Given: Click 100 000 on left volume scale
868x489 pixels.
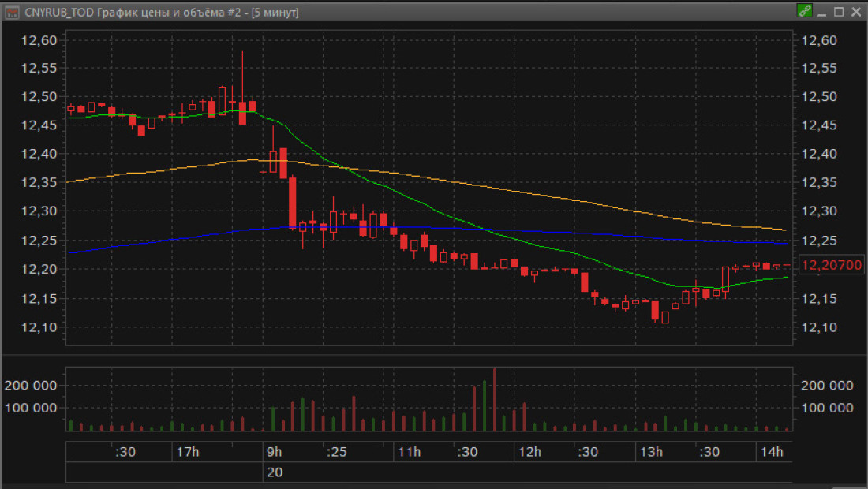Looking at the screenshot, I should click(31, 409).
